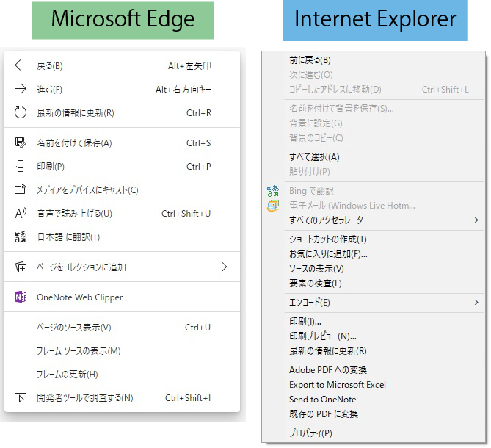Select 貼り付け(P) in IE menu
This screenshot has height=448, width=491.
point(374,171)
